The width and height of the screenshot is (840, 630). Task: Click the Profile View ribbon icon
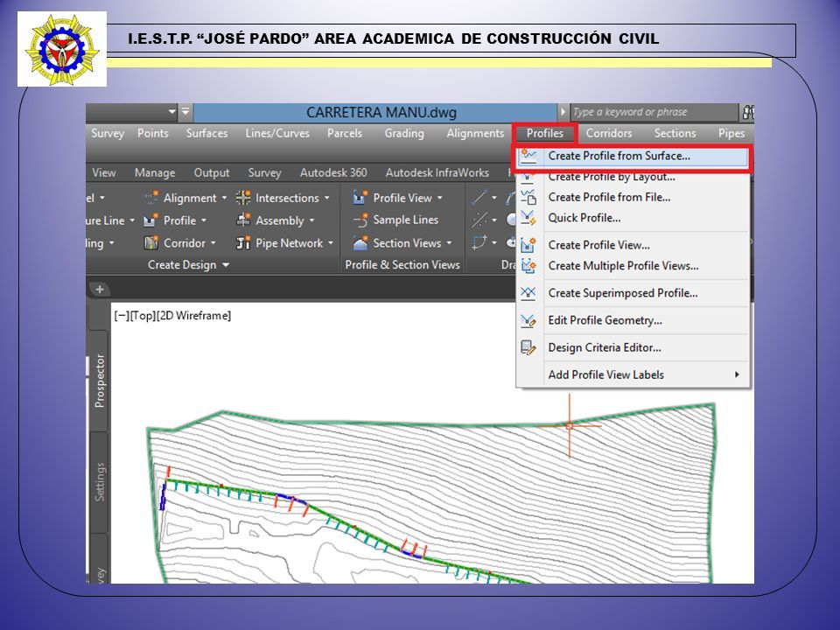[360, 198]
